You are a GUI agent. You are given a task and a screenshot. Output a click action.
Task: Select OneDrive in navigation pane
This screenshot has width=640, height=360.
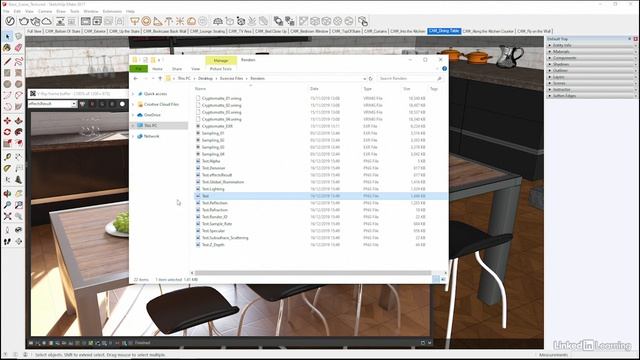152,115
